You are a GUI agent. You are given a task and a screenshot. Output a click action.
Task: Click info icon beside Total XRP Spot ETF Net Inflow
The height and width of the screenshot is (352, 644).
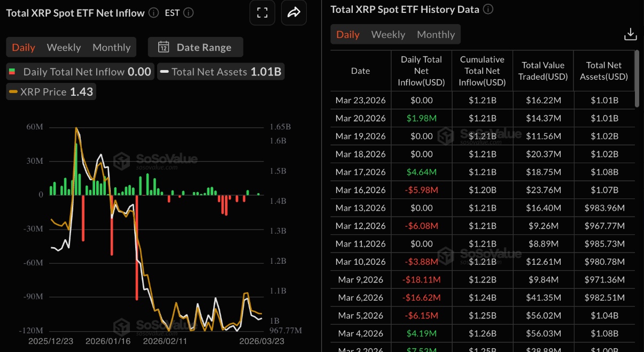pos(153,13)
